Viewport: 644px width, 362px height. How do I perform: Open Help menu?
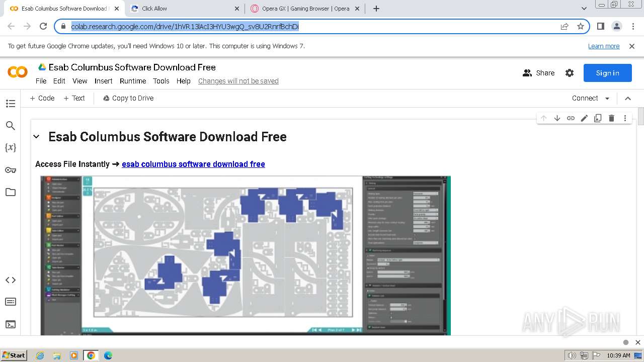(x=184, y=81)
